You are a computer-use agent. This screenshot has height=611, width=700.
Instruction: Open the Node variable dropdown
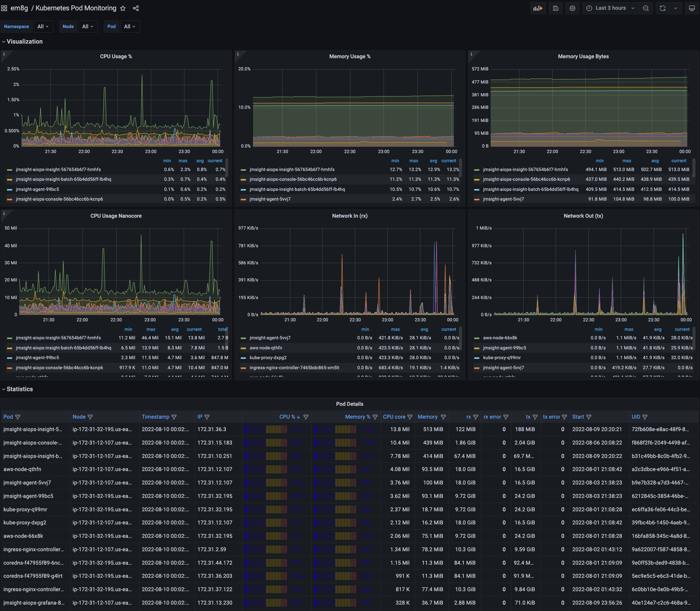click(x=88, y=27)
